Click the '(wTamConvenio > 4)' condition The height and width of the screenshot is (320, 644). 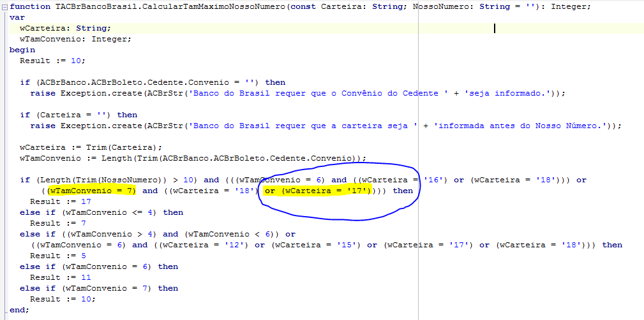112,234
